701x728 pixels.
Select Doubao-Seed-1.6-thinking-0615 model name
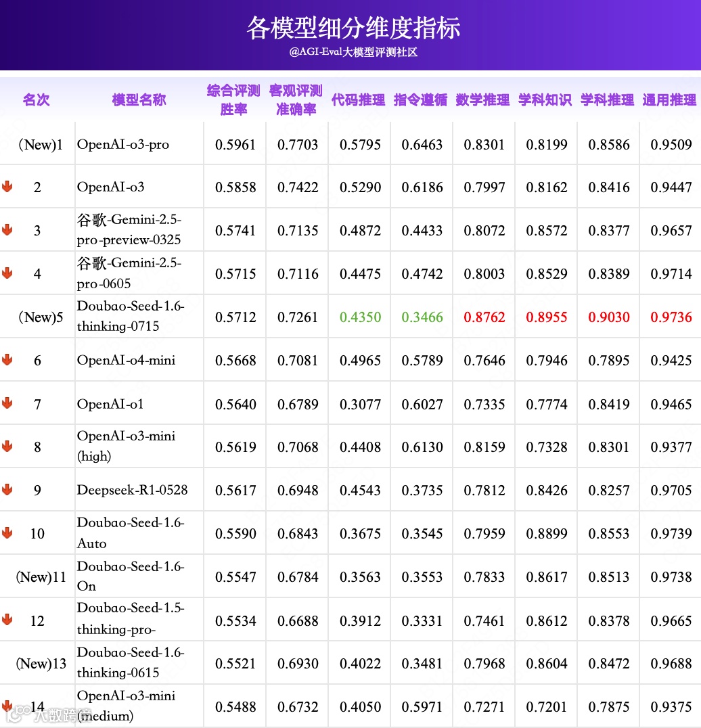(x=131, y=663)
